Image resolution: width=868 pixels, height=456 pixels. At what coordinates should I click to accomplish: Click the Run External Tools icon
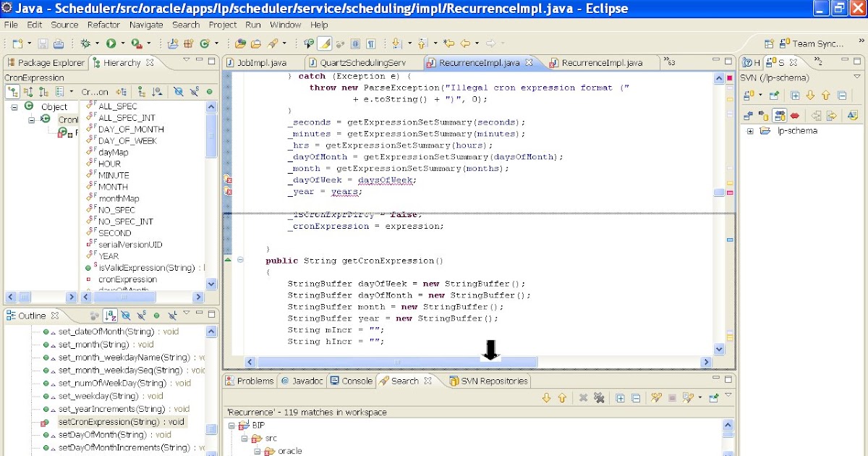136,44
